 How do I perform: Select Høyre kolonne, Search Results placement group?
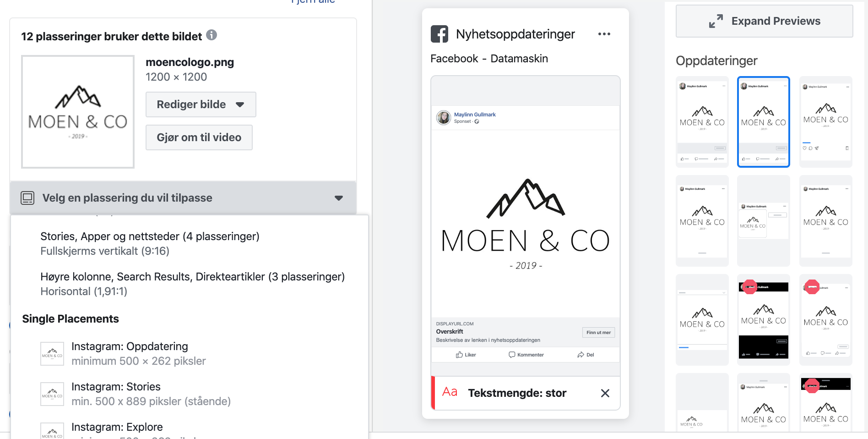(192, 284)
